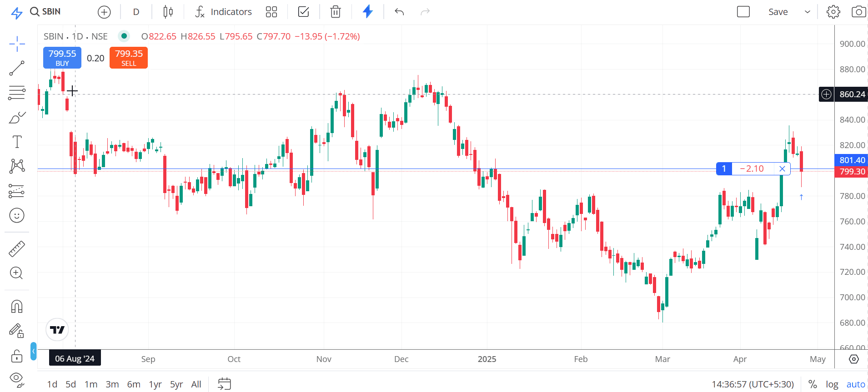The height and width of the screenshot is (392, 868).
Task: Click the order −2.10 profit label
Action: (x=752, y=169)
